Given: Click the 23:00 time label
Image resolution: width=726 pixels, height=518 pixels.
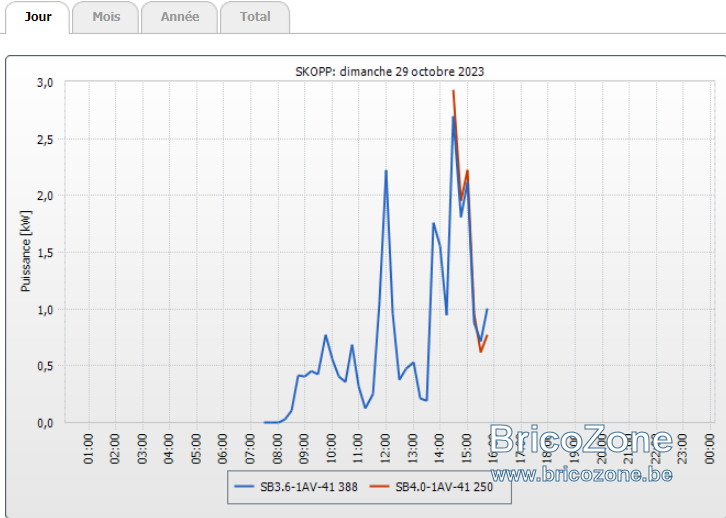Looking at the screenshot, I should pyautogui.click(x=683, y=449).
